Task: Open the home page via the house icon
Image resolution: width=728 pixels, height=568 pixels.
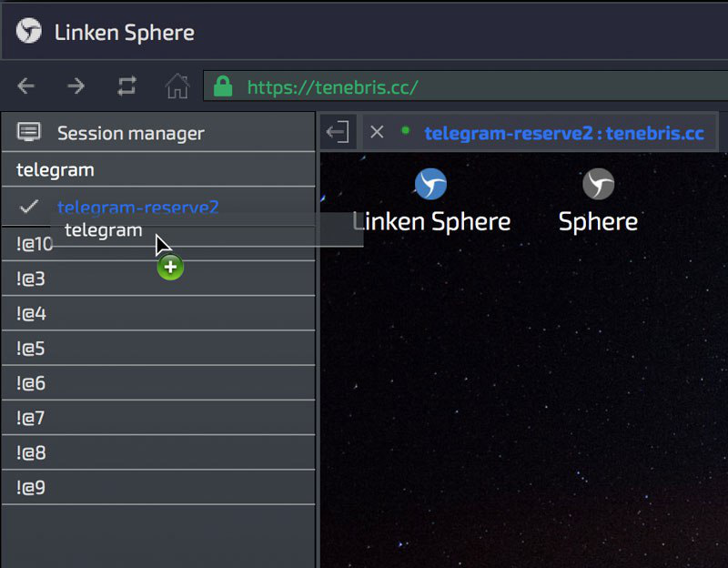Action: coord(177,86)
